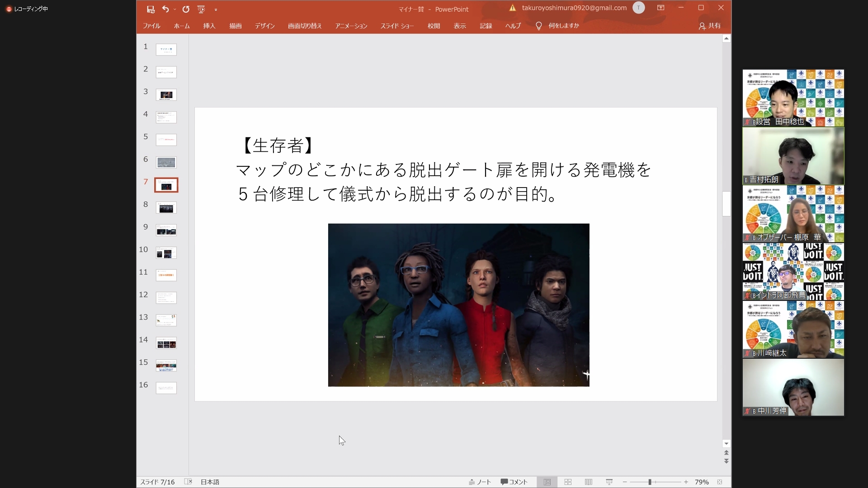Viewport: 868px width, 488px height.
Task: Click the zoom in plus button
Action: [x=686, y=482]
